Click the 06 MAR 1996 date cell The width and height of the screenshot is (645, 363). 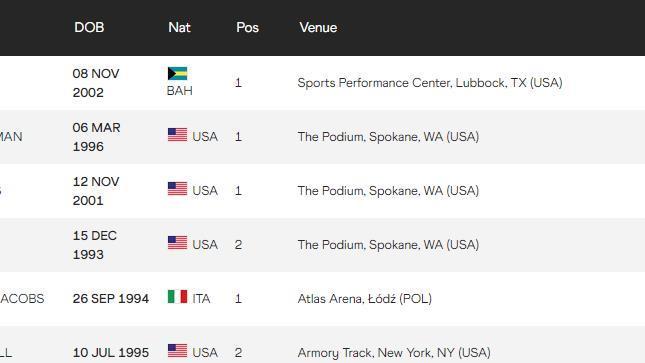(x=96, y=137)
